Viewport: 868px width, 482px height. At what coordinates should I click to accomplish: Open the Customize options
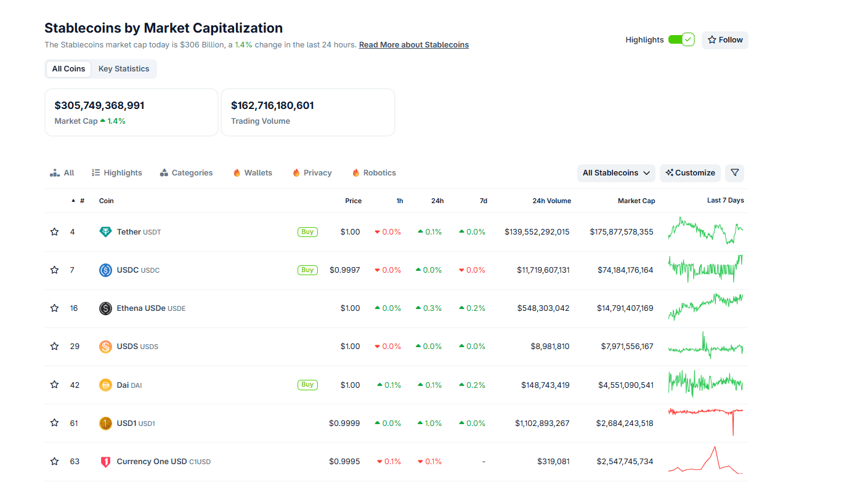point(690,173)
